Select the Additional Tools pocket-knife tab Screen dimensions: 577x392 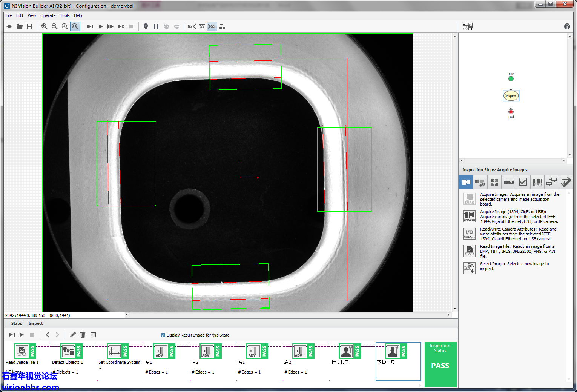565,182
